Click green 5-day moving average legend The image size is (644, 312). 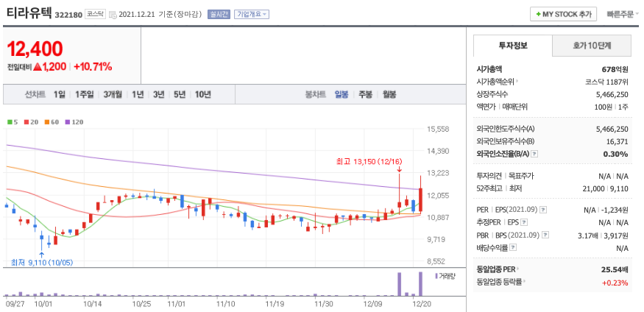[13, 122]
